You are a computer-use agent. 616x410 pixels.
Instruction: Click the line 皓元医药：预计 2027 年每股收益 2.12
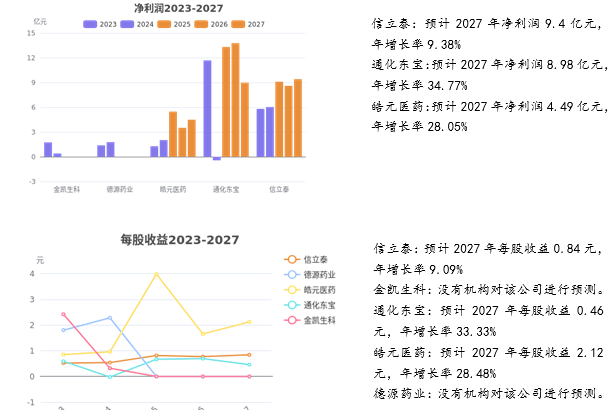pyautogui.click(x=488, y=352)
